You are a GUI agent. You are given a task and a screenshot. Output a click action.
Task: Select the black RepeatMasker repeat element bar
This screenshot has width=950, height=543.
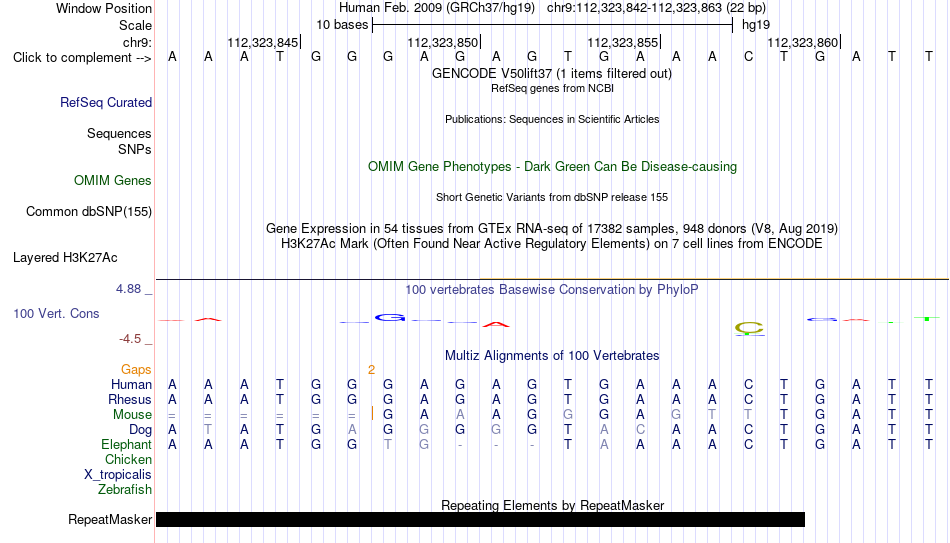pos(480,519)
